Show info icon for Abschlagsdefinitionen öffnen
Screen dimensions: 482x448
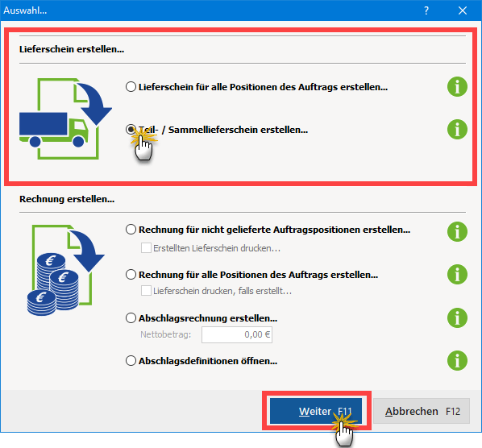[x=457, y=360]
